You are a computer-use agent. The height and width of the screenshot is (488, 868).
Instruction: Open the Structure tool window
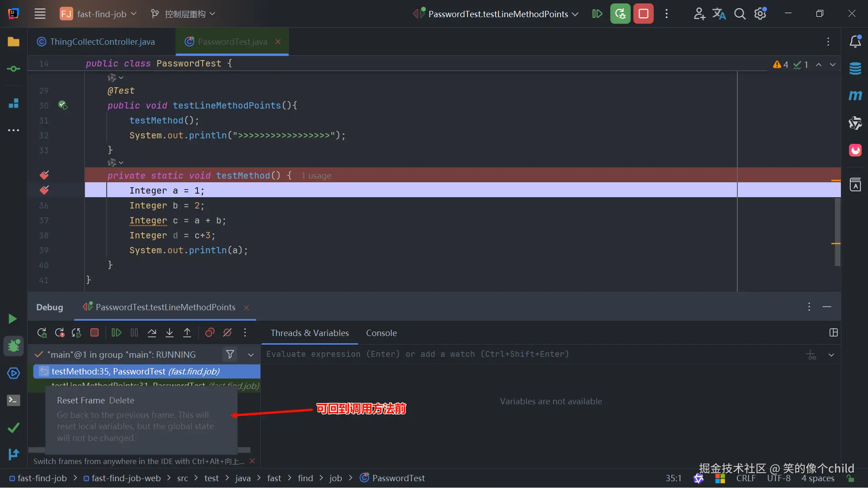click(14, 103)
